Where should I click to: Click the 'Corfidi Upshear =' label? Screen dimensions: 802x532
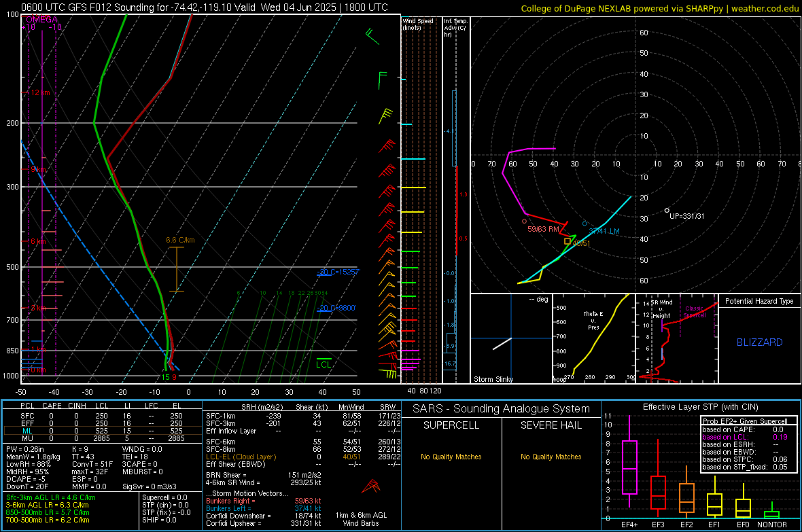234,523
